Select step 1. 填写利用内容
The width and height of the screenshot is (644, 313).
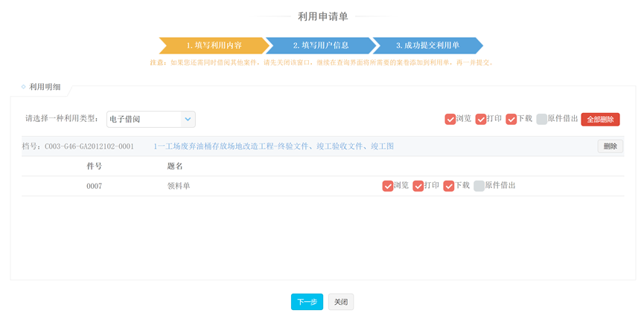point(214,45)
